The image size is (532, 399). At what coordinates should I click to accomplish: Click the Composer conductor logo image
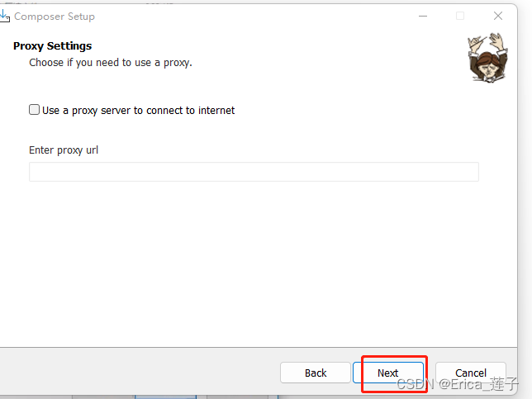point(487,58)
